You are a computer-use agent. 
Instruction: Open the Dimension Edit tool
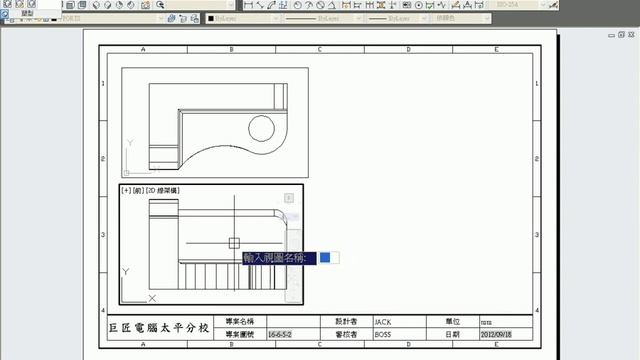[456, 5]
